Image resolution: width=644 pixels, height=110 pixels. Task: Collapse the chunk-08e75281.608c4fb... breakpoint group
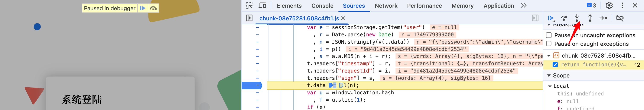[x=549, y=56]
